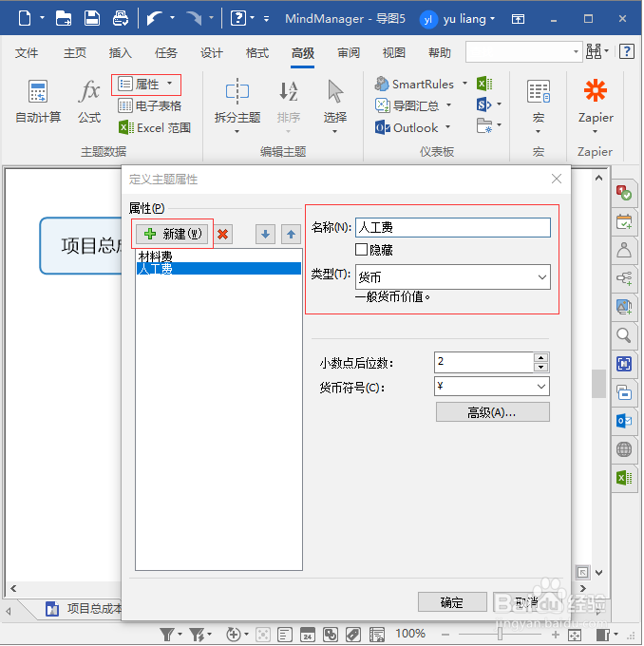The width and height of the screenshot is (644, 646).
Task: Move the property down with blue down arrow
Action: (265, 235)
